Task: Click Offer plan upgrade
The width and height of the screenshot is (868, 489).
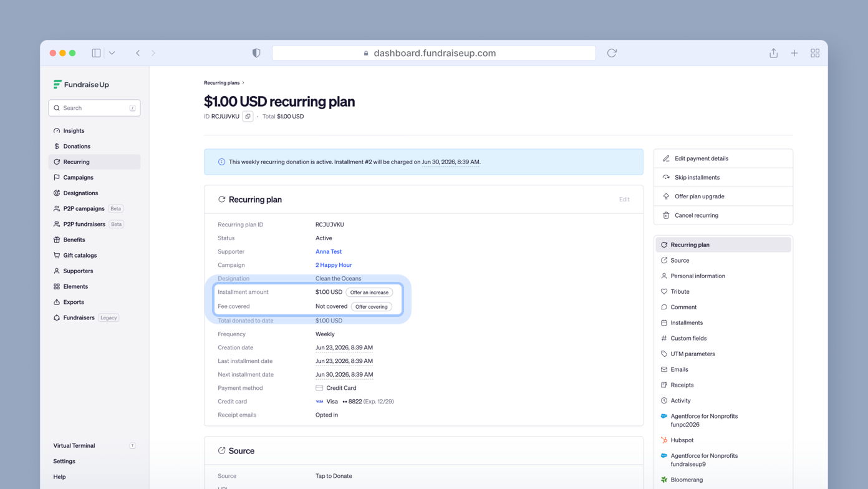Action: (723, 196)
